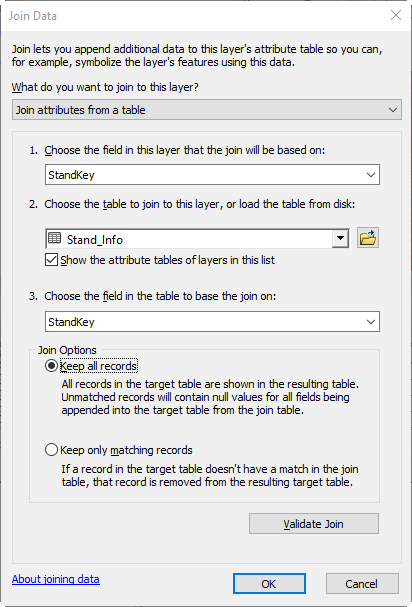Viewport: 412px width, 607px height.
Task: Click the Validate Join button
Action: 314,524
